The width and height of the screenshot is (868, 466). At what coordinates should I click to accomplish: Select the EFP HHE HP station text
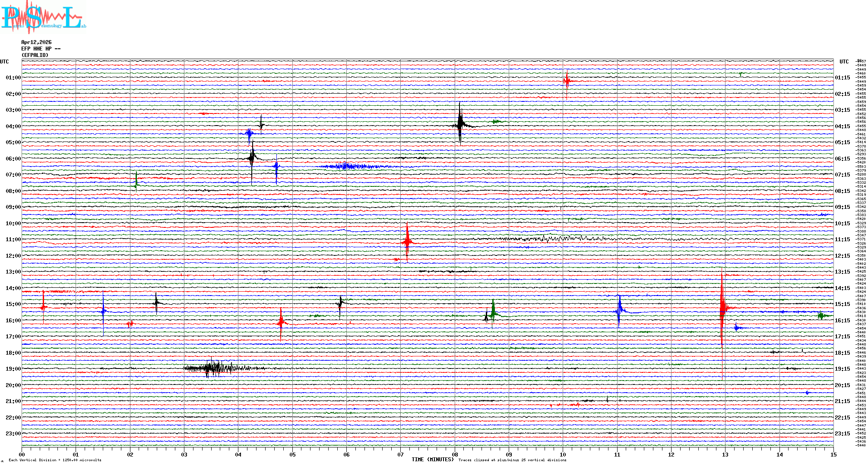[x=41, y=49]
